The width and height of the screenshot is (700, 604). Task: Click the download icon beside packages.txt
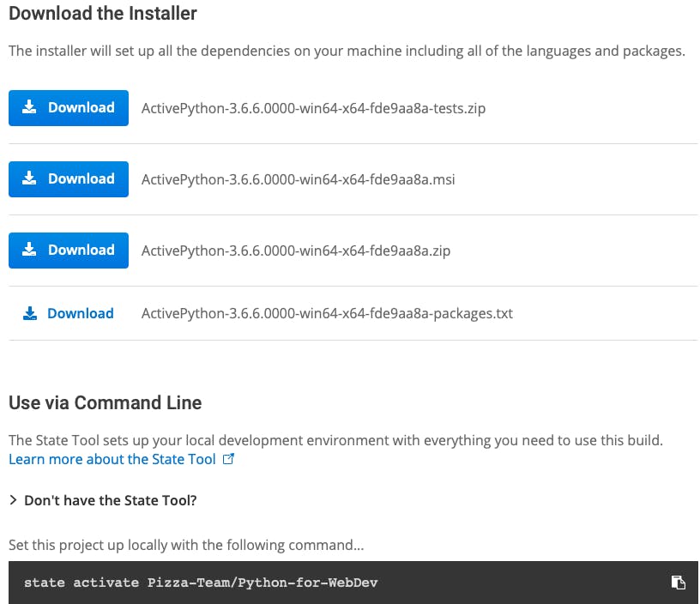pyautogui.click(x=30, y=314)
